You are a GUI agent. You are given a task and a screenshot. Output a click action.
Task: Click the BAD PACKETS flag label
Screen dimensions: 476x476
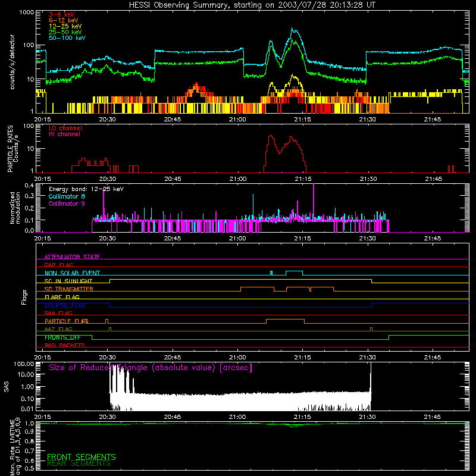coord(65,346)
